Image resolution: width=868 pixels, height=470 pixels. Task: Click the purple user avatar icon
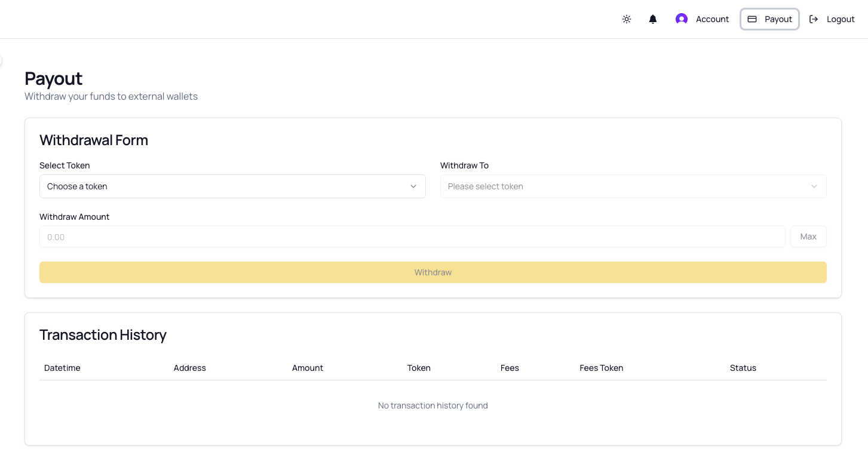[682, 19]
